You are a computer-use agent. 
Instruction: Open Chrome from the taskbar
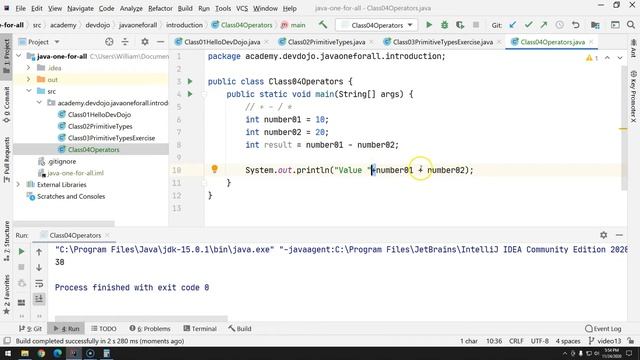(x=41, y=353)
